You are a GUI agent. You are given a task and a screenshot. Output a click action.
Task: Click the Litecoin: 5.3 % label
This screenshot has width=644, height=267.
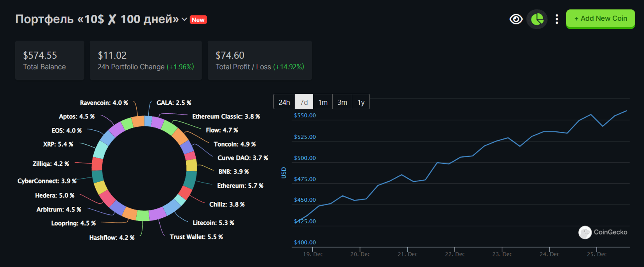point(213,223)
